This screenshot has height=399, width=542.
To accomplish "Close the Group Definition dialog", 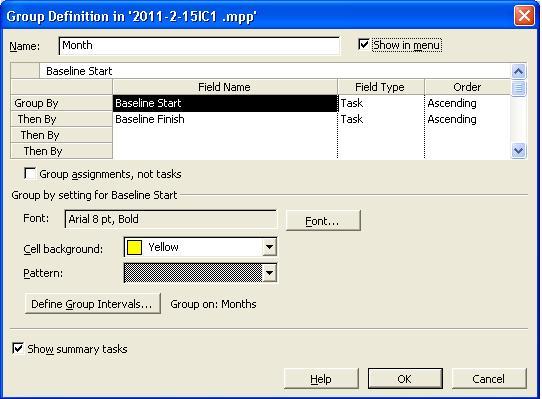I will tap(524, 16).
